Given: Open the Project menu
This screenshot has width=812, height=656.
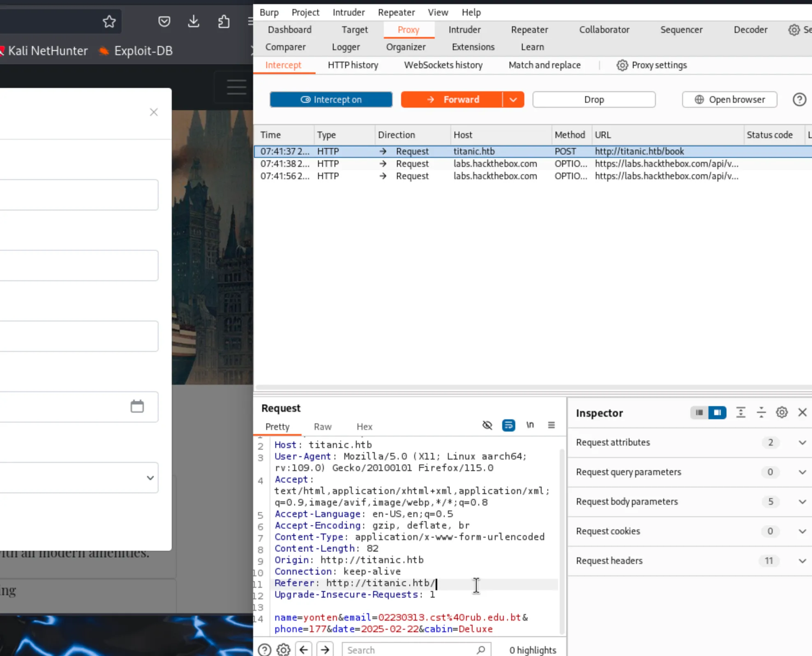Looking at the screenshot, I should click(x=305, y=12).
